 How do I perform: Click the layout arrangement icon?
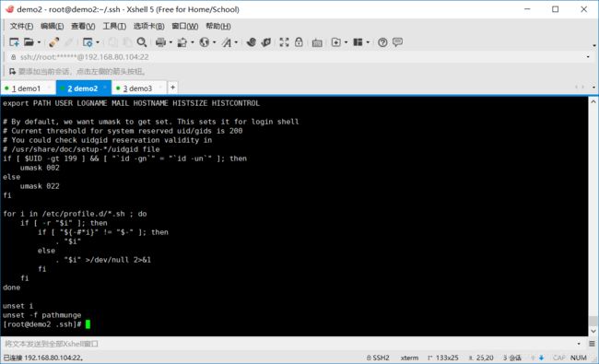(x=358, y=42)
